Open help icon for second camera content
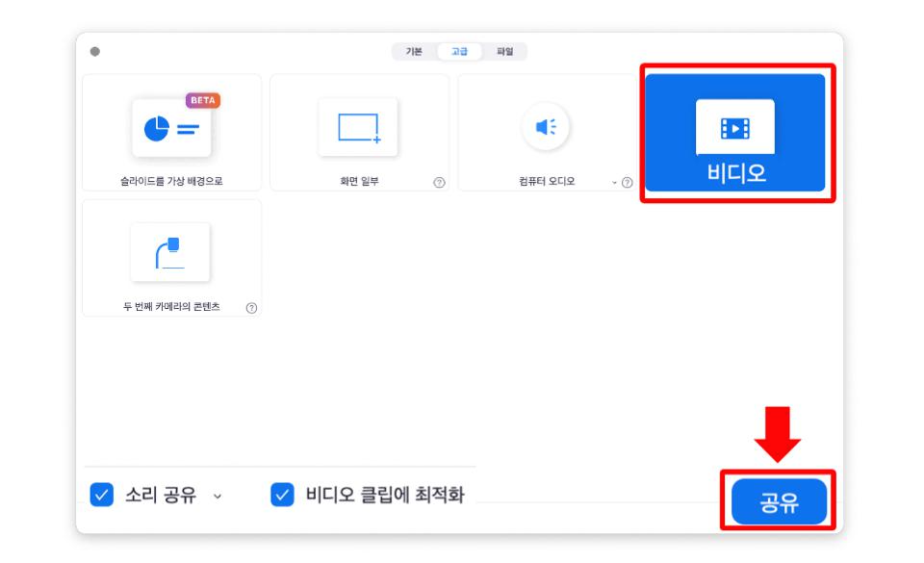Image resolution: width=924 pixels, height=563 pixels. [x=251, y=308]
